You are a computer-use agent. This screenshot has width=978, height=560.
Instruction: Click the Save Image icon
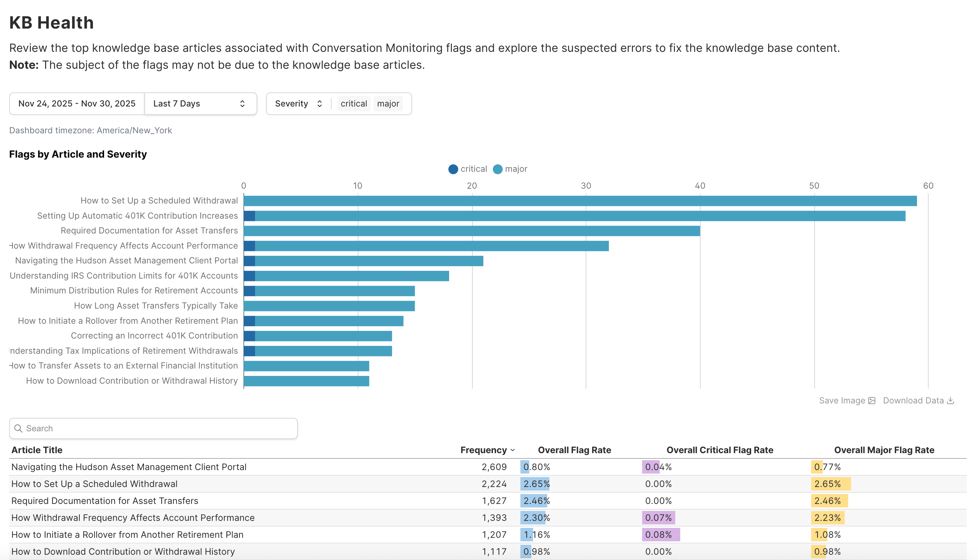tap(872, 401)
